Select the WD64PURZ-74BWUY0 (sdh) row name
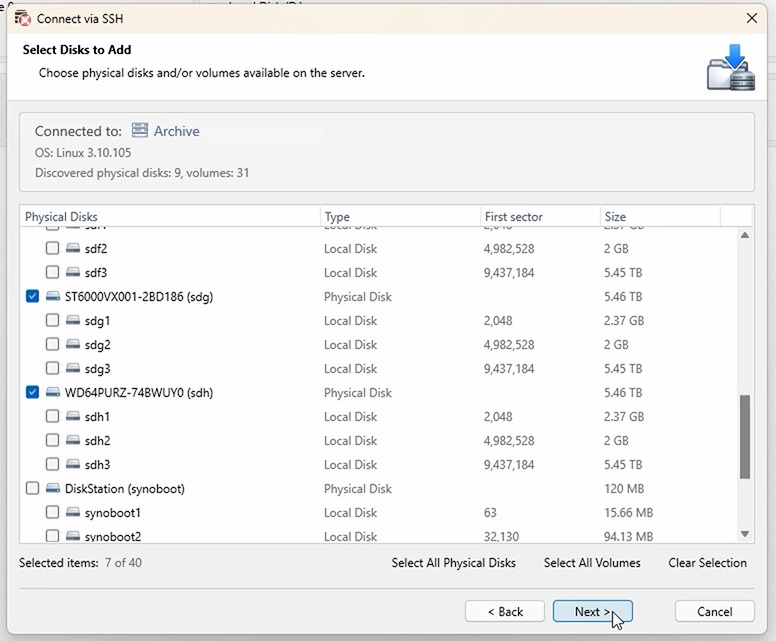This screenshot has width=776, height=641. pyautogui.click(x=139, y=393)
